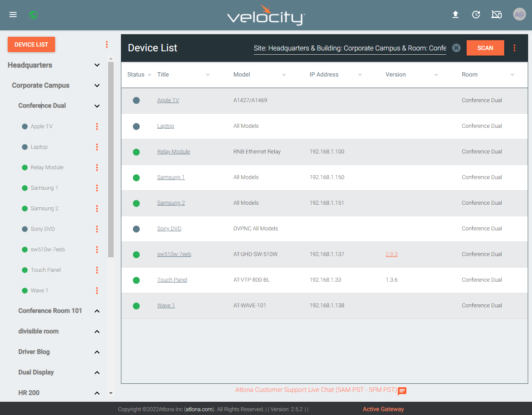Open the Wave 1 device link
This screenshot has width=532, height=415.
[x=166, y=306]
